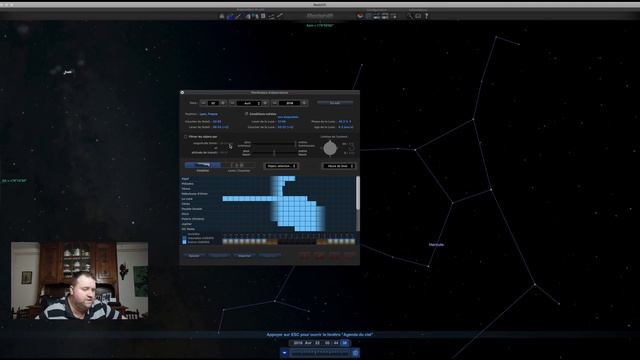Open the blue dropdown arrow at bottom timeline
The image size is (640, 360).
284,353
